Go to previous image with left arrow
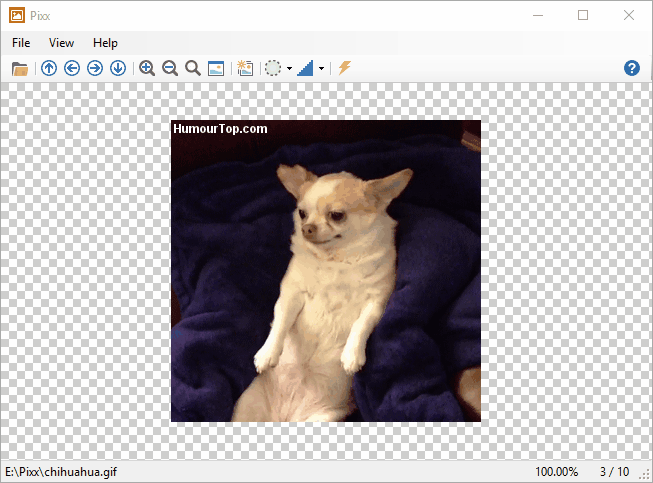This screenshot has height=483, width=653. [x=72, y=68]
